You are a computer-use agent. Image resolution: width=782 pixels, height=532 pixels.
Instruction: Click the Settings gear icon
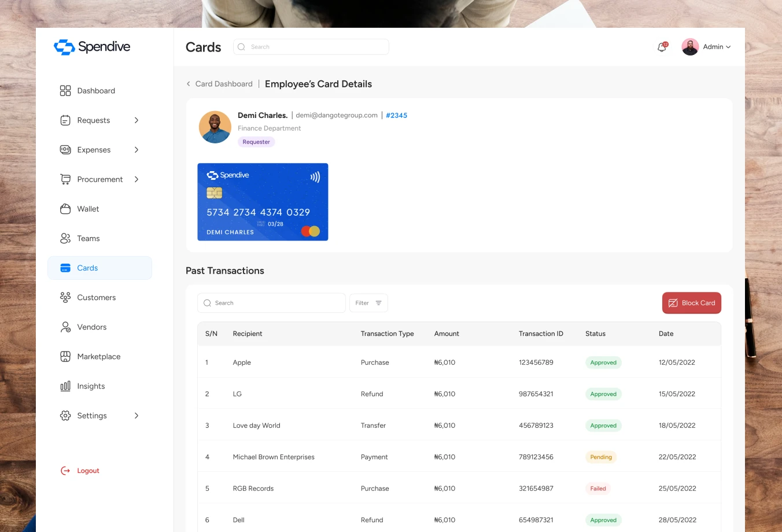click(x=65, y=415)
